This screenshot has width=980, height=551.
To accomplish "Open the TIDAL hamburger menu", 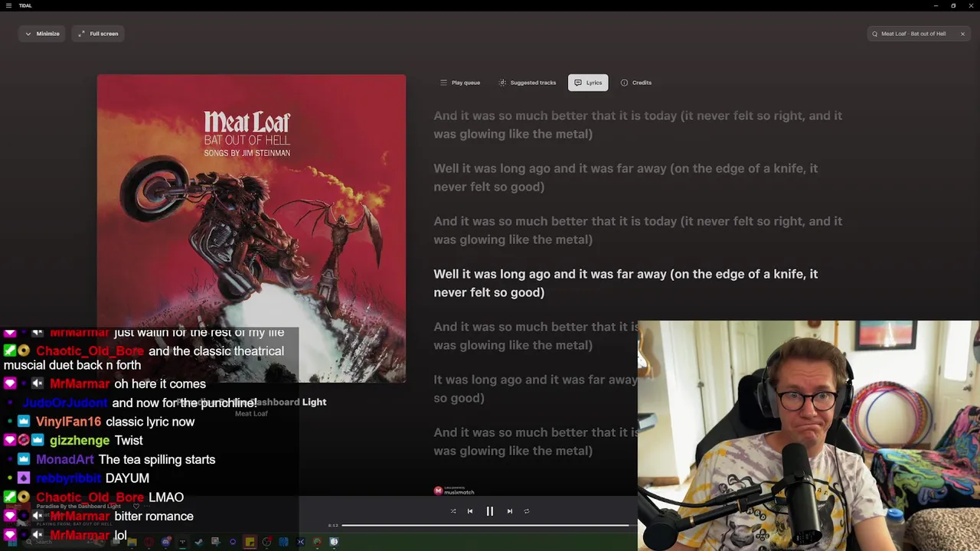I will pos(8,5).
